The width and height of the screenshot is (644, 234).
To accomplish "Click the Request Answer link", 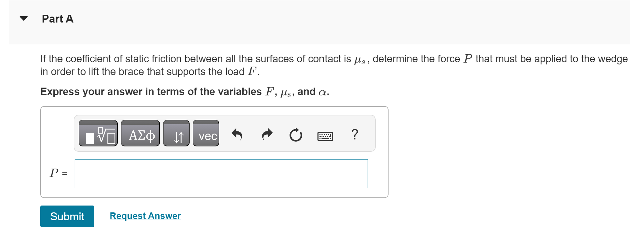I will point(145,216).
